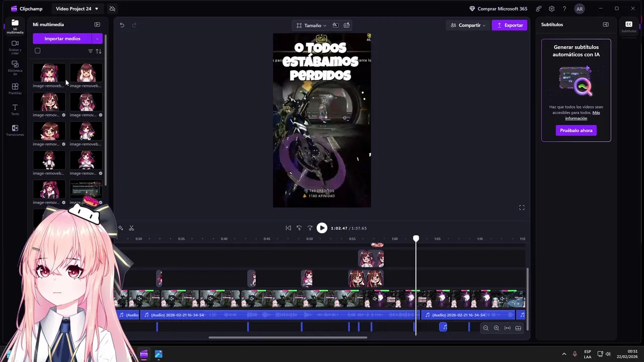Open the Video Project 24 title dropdown

click(x=77, y=9)
